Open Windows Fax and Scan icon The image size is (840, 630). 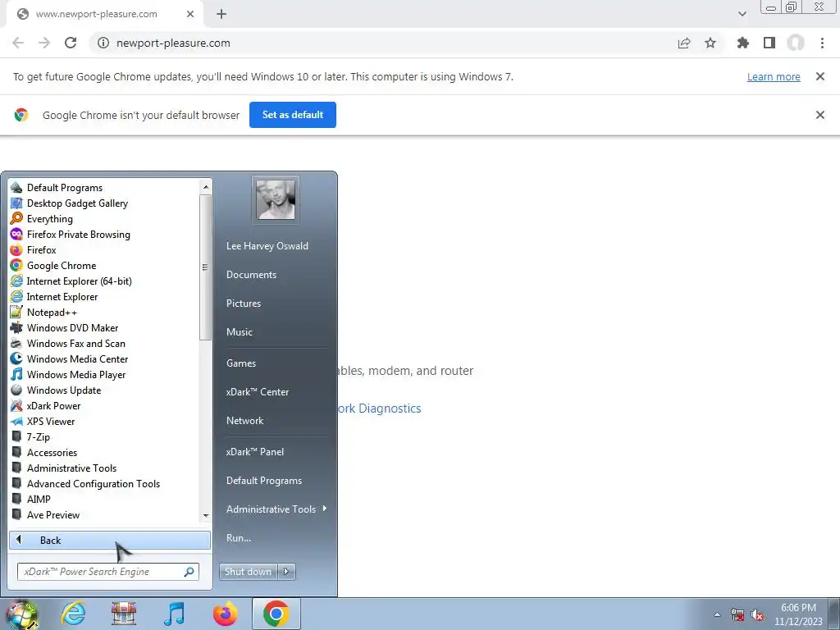point(16,343)
